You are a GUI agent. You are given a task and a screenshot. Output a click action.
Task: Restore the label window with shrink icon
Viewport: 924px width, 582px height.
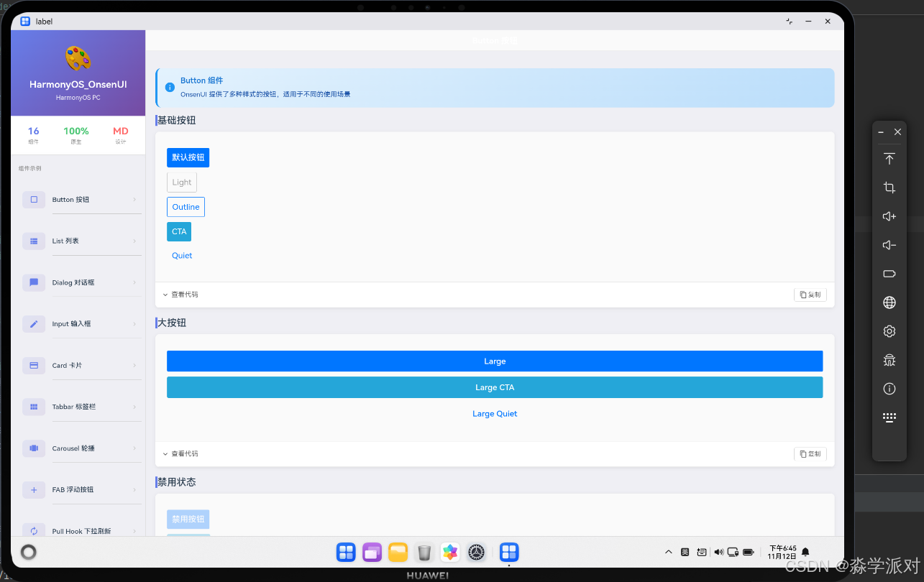coord(790,22)
